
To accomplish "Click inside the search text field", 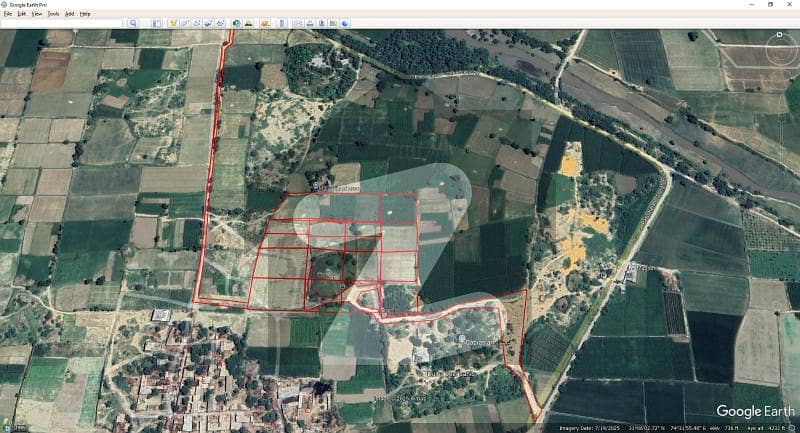I will click(x=60, y=23).
